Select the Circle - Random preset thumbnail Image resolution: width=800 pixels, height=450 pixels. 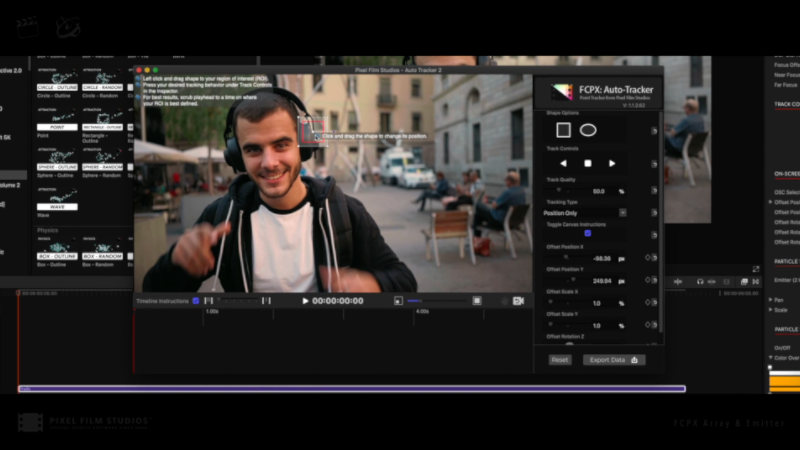102,80
